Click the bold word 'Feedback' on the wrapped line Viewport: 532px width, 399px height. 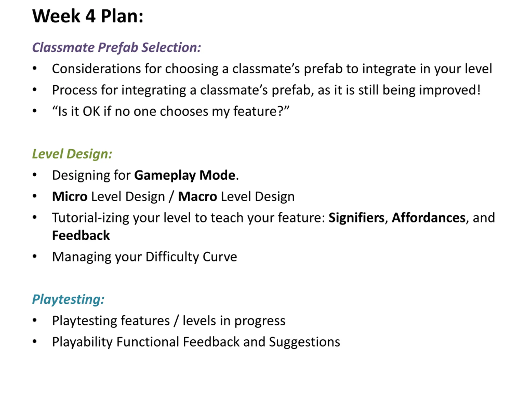tap(81, 235)
